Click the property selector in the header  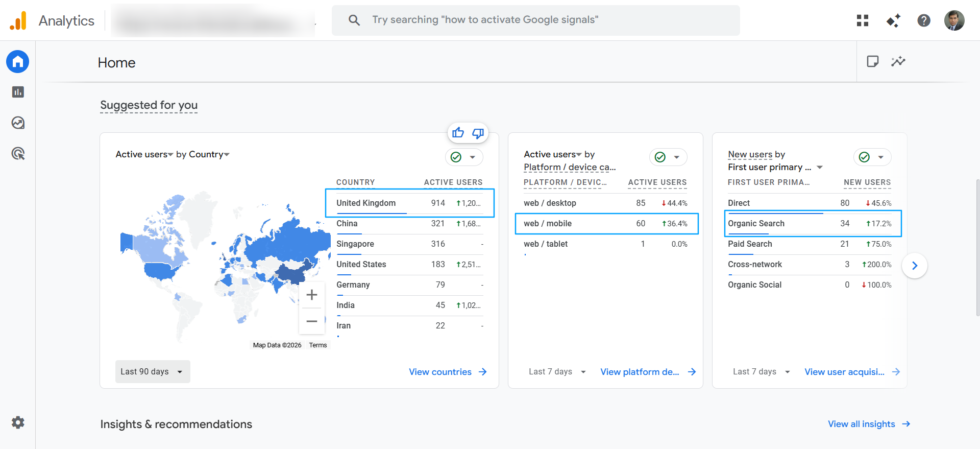click(213, 20)
